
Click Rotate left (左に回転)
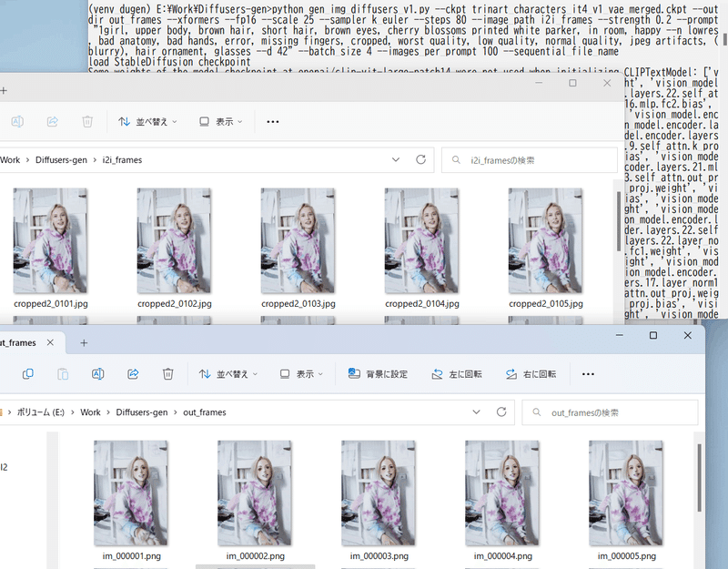click(x=457, y=374)
